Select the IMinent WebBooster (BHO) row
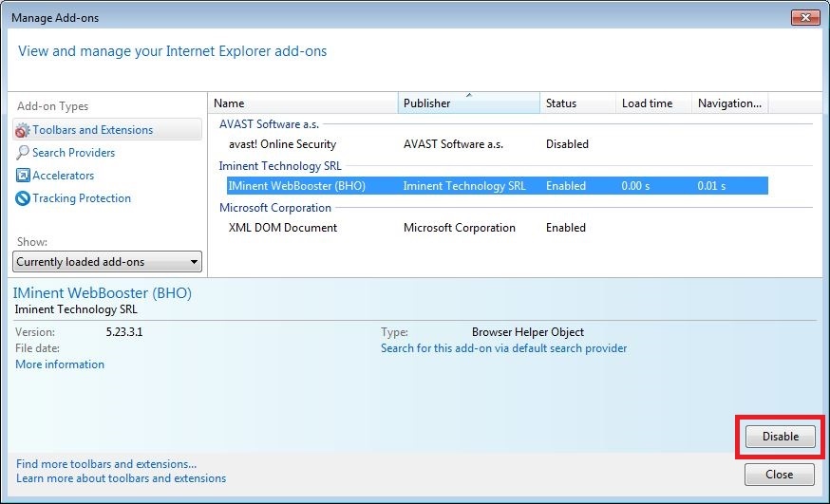 tap(497, 186)
